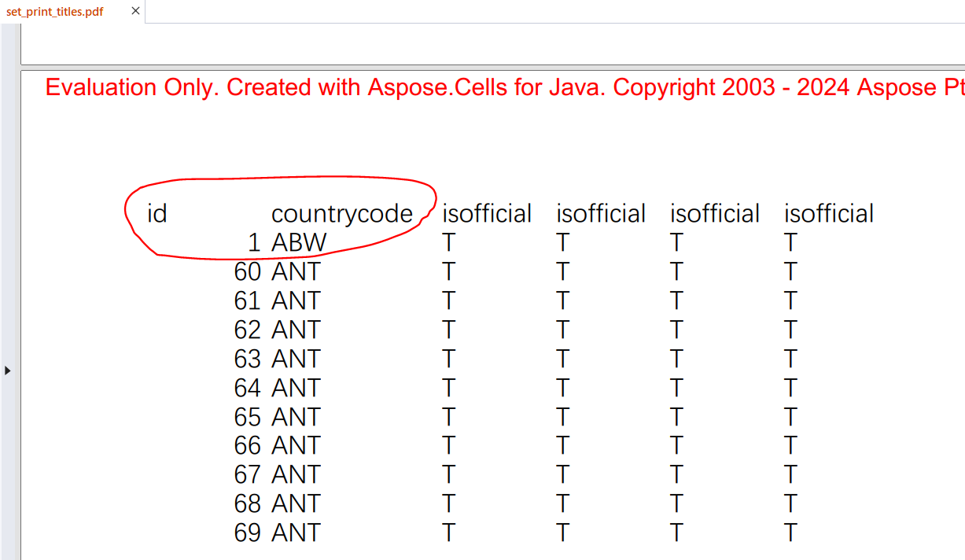Click the id cell showing 60
965x560 pixels.
click(x=247, y=272)
